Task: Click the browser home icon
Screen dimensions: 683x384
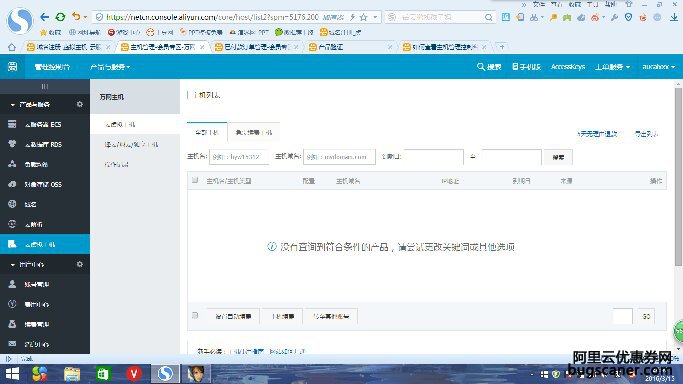Action: (12, 47)
